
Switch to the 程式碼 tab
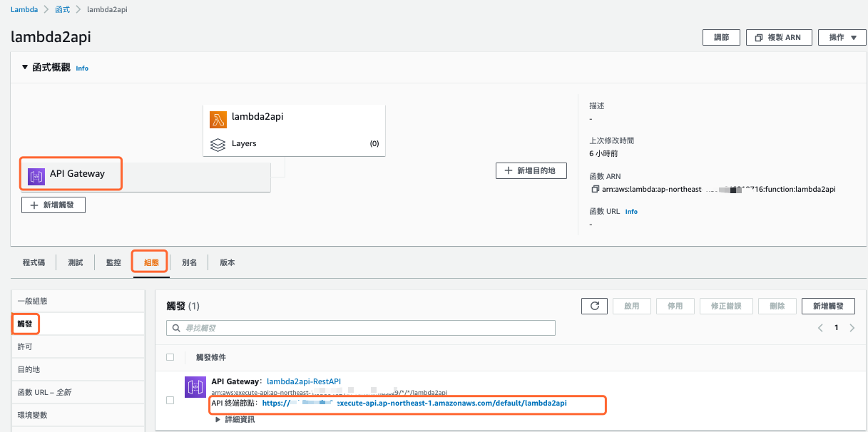pyautogui.click(x=34, y=262)
